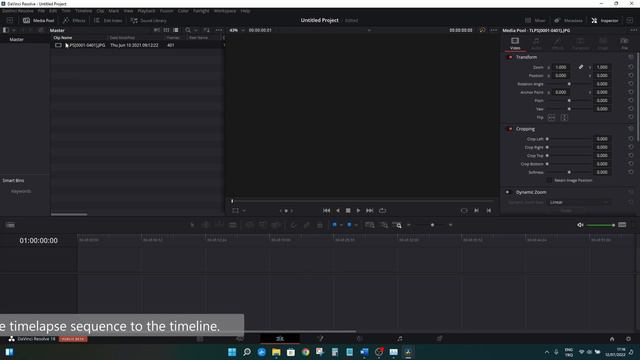Image resolution: width=640 pixels, height=360 pixels.
Task: Open the Edit Index panel
Action: click(108, 20)
